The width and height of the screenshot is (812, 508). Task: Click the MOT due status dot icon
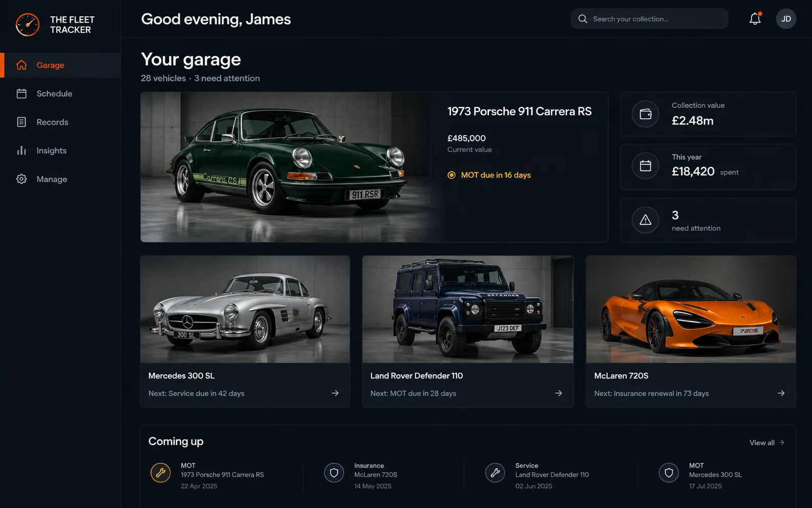[452, 175]
